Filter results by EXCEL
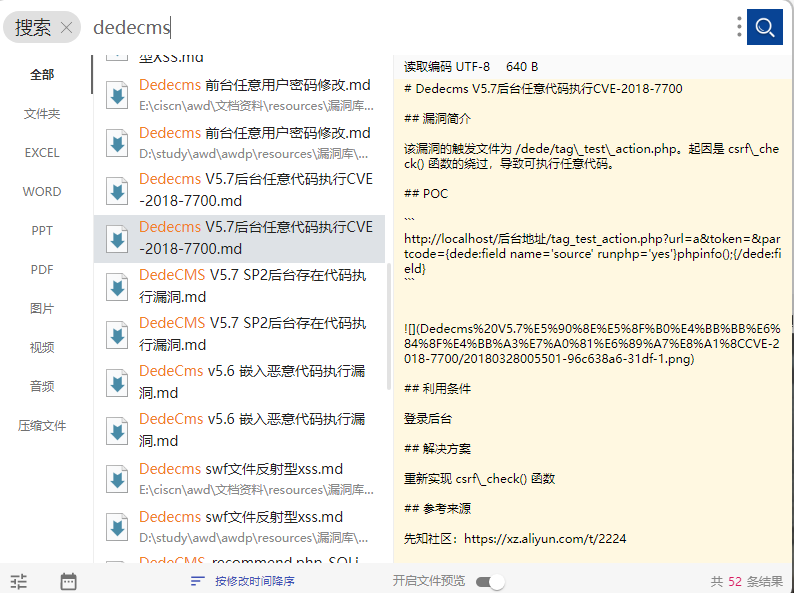The width and height of the screenshot is (794, 593). tap(42, 153)
